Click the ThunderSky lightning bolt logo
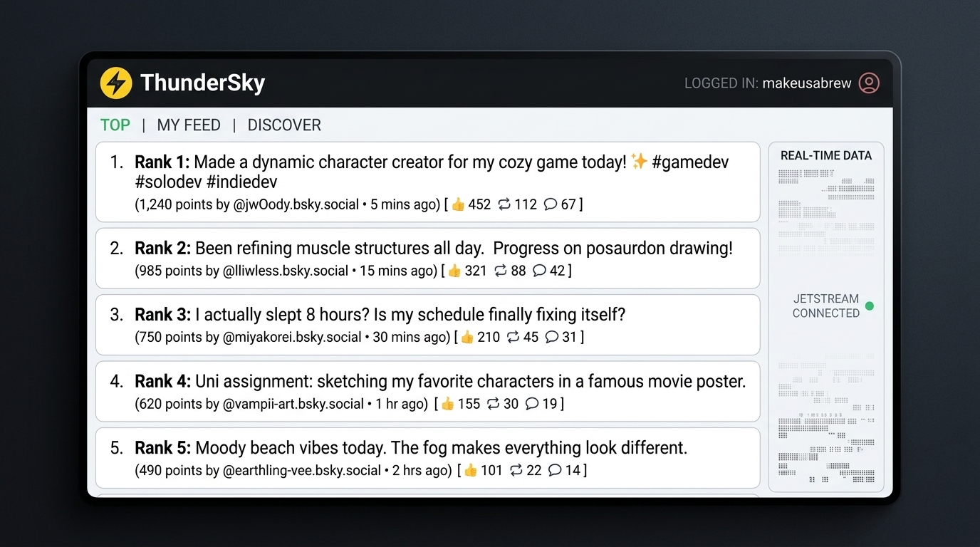Screen dimensions: 980x547 click(116, 83)
